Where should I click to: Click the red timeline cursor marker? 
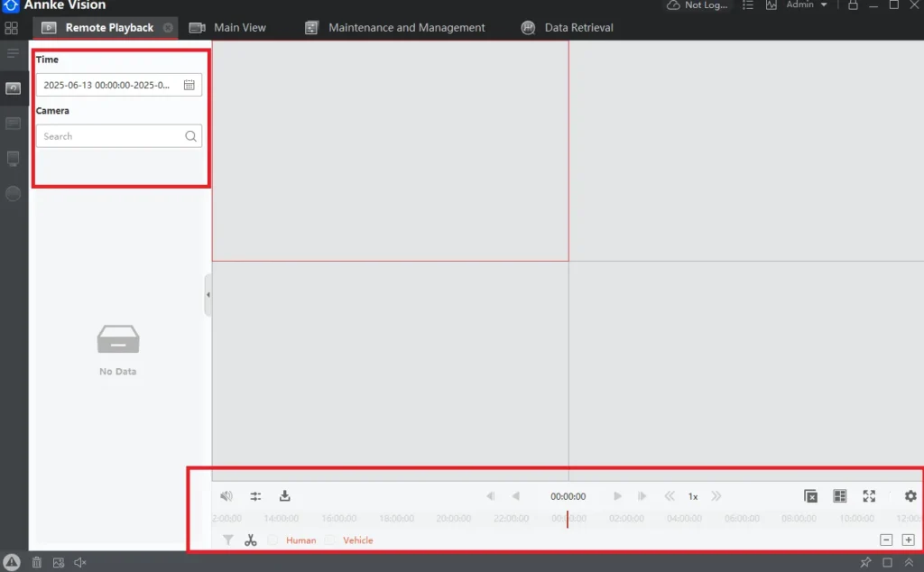tap(568, 519)
